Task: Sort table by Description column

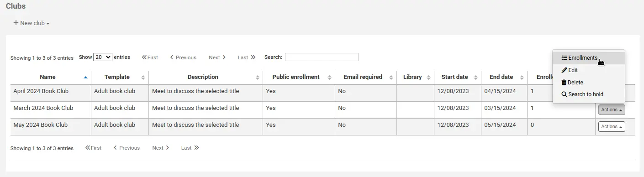Action: 206,77
